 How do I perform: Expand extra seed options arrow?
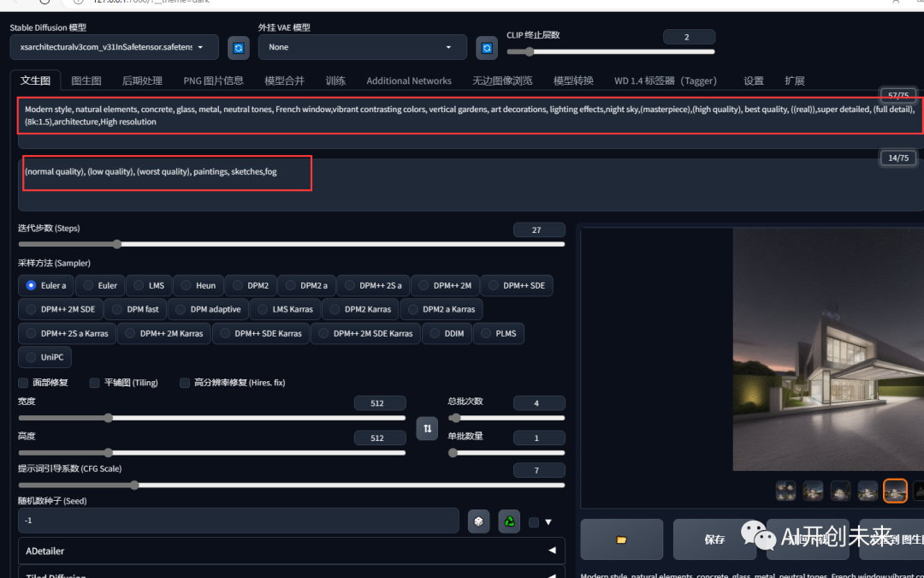point(548,522)
